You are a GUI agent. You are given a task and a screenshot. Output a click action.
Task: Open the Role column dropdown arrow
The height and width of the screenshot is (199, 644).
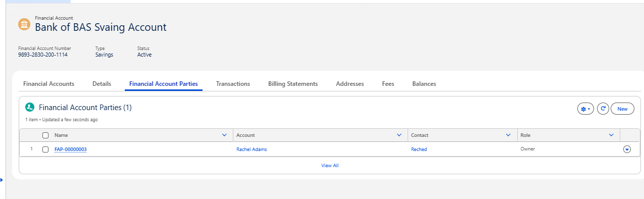point(611,135)
